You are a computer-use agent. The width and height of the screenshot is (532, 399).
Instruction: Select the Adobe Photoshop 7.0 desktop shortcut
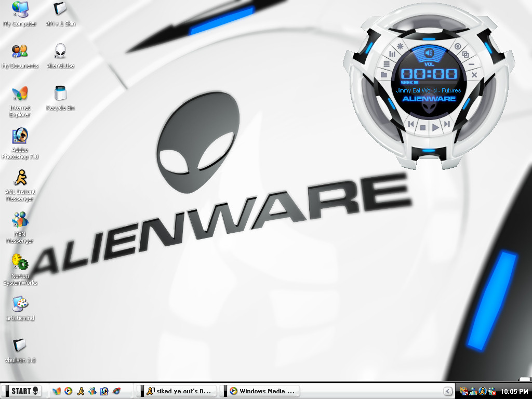(20, 144)
